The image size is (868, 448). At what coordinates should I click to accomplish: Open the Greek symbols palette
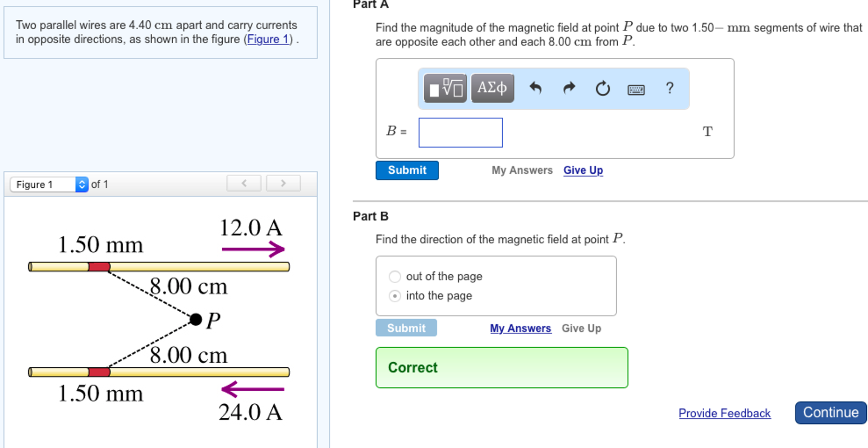(x=492, y=88)
